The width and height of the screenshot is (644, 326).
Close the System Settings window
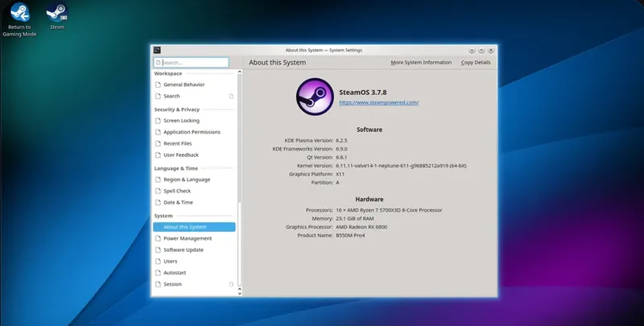point(491,50)
